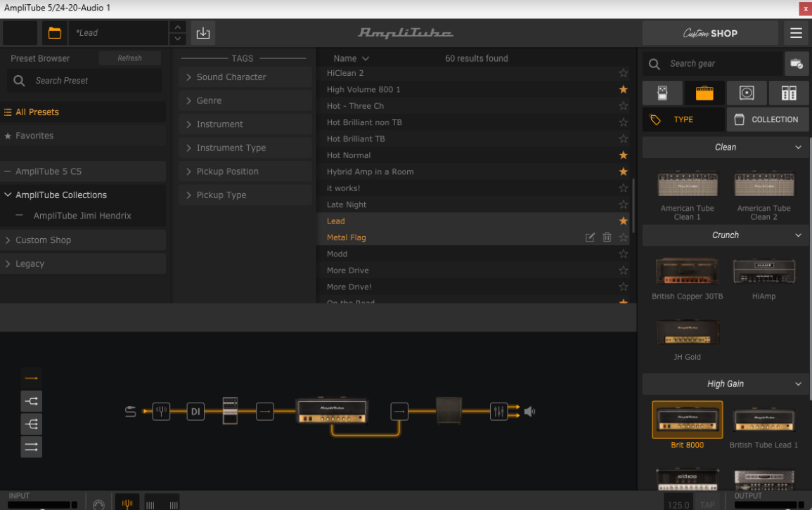Click the empty slot after amp
The height and width of the screenshot is (510, 812).
pos(399,412)
